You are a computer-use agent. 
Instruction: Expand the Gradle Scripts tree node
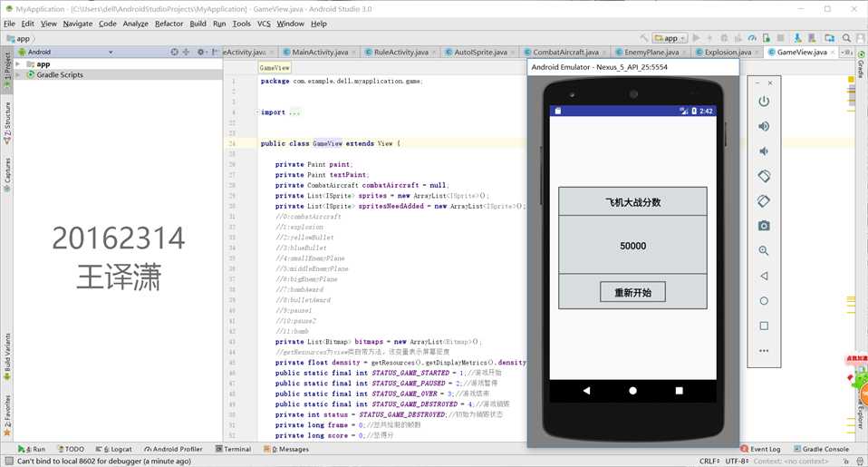(x=18, y=74)
